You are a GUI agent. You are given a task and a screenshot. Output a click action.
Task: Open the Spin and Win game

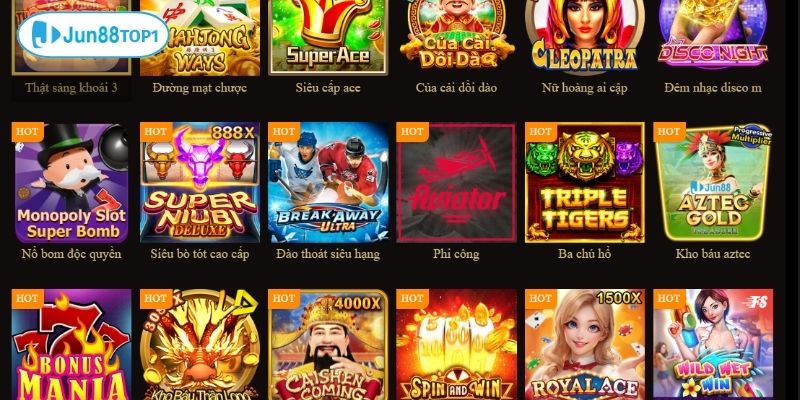(x=456, y=344)
